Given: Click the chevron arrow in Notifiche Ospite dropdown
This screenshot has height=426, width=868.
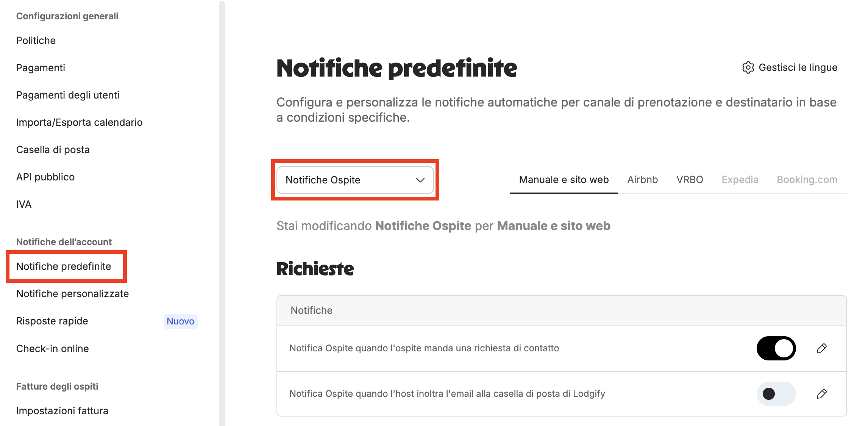Looking at the screenshot, I should (420, 180).
